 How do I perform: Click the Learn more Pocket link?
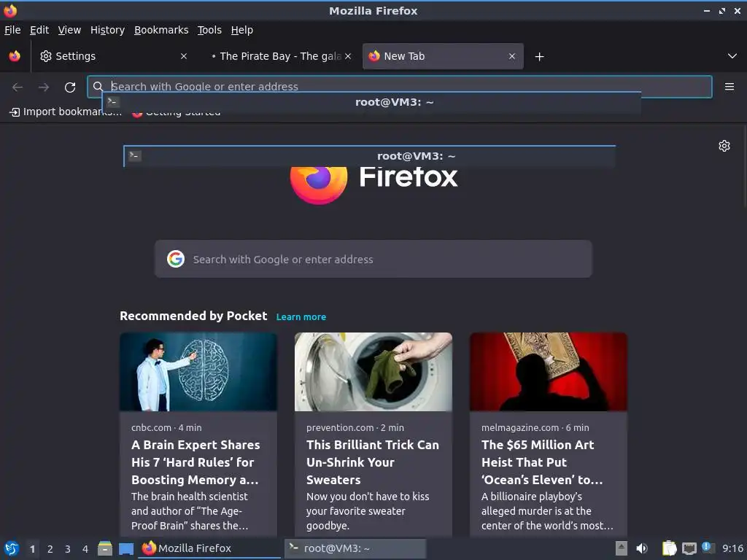pyautogui.click(x=301, y=316)
